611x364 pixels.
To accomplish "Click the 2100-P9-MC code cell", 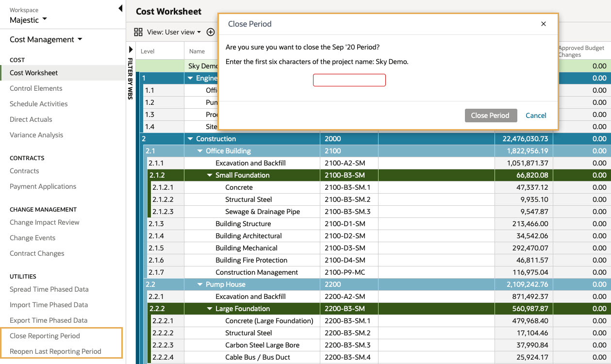I will coord(349,272).
